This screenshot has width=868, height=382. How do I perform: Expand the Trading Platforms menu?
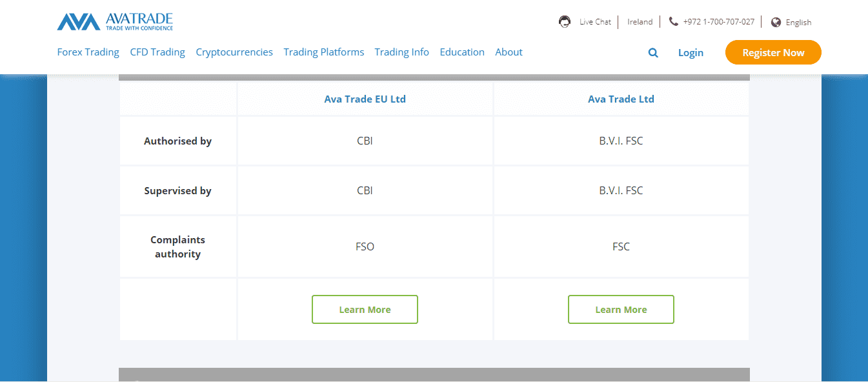[x=323, y=52]
